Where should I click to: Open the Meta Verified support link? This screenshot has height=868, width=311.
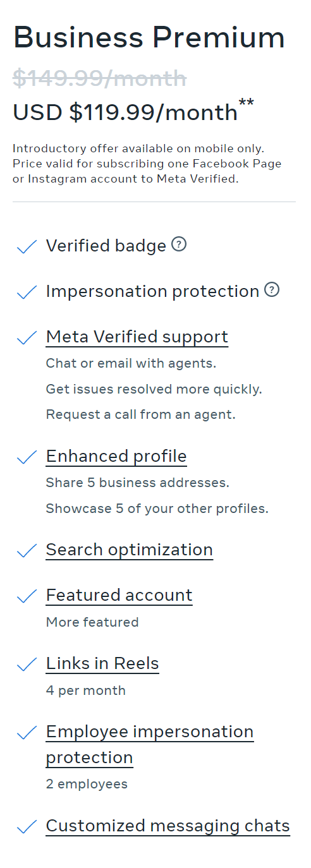[x=137, y=337]
